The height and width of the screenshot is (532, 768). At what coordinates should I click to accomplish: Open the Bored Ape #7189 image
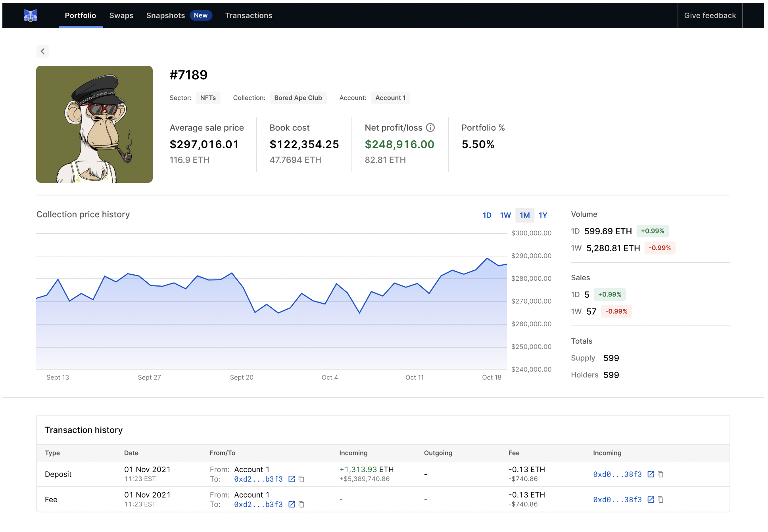tap(94, 124)
